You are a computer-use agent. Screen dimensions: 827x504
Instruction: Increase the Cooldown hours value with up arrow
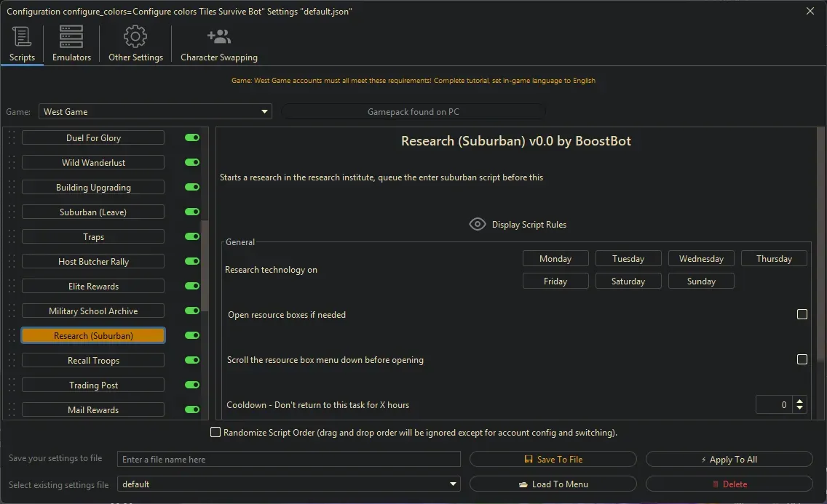800,401
